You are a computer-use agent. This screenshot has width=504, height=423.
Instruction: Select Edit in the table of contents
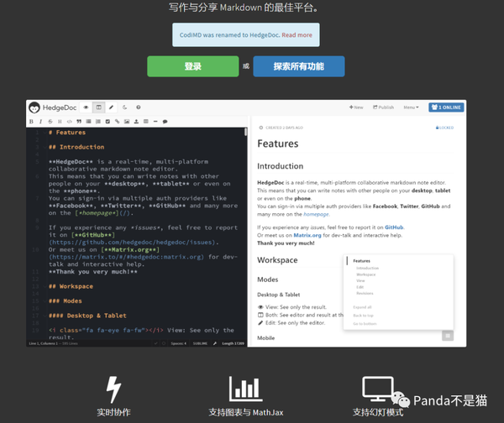(360, 287)
